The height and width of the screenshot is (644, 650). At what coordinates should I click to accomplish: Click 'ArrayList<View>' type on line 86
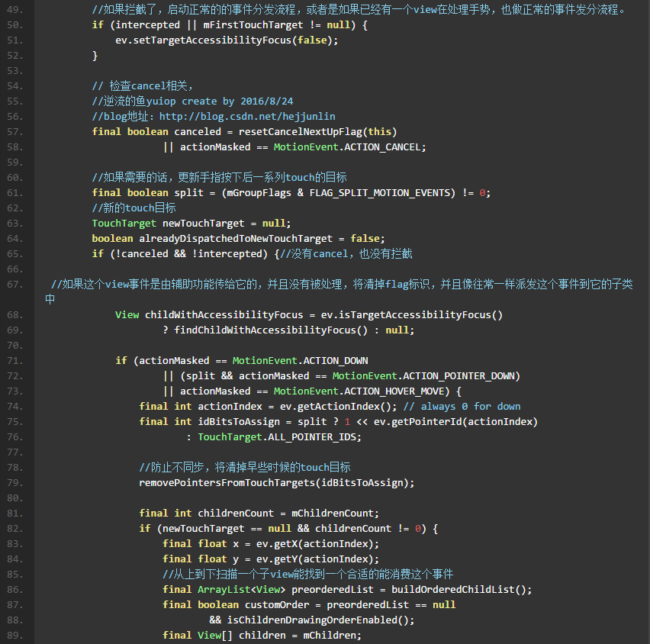tap(241, 590)
